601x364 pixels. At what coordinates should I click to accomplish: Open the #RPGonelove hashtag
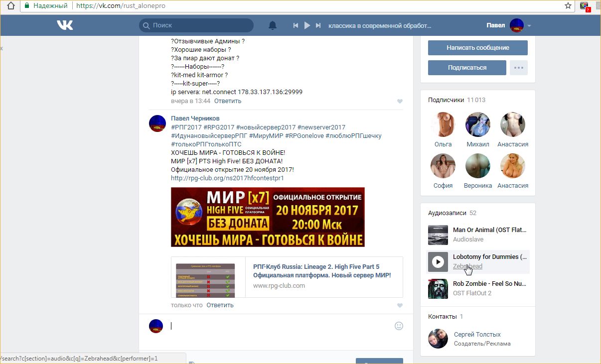pos(304,136)
